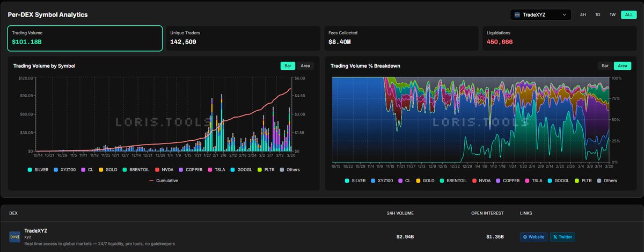
Task: Toggle SILVER series in left chart legend
Action: 38,169
